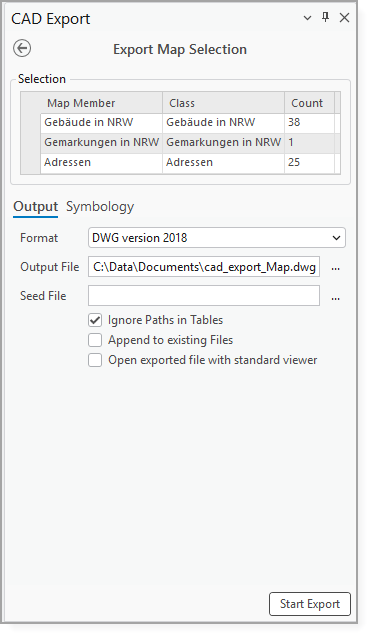Image resolution: width=373 pixels, height=639 pixels.
Task: Sort by Map Member column header
Action: pos(101,103)
